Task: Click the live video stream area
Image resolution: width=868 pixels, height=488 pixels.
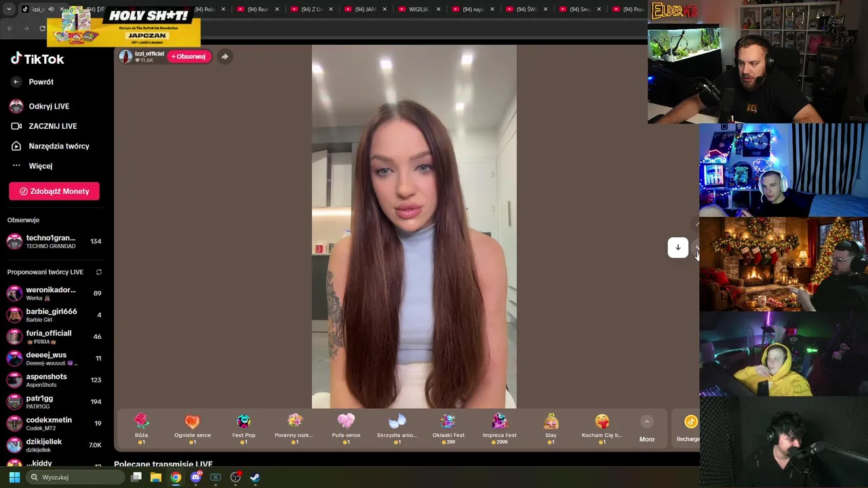Action: (414, 227)
